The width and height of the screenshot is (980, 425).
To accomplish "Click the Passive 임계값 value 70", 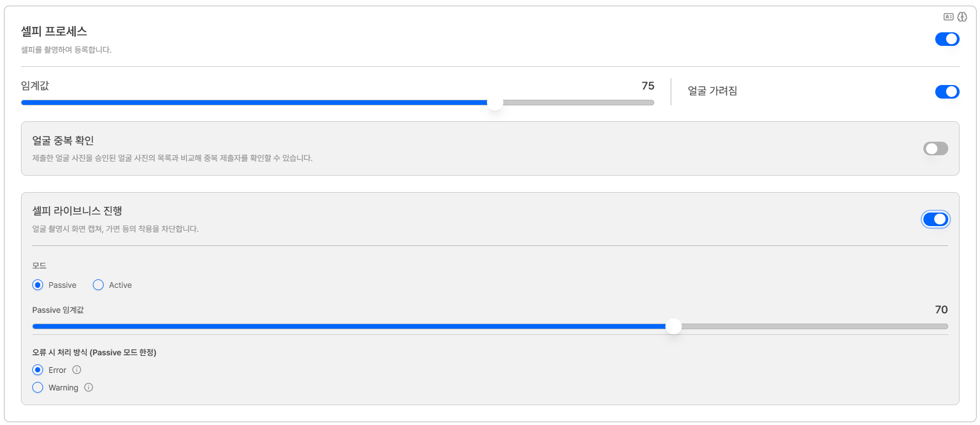I will 941,309.
